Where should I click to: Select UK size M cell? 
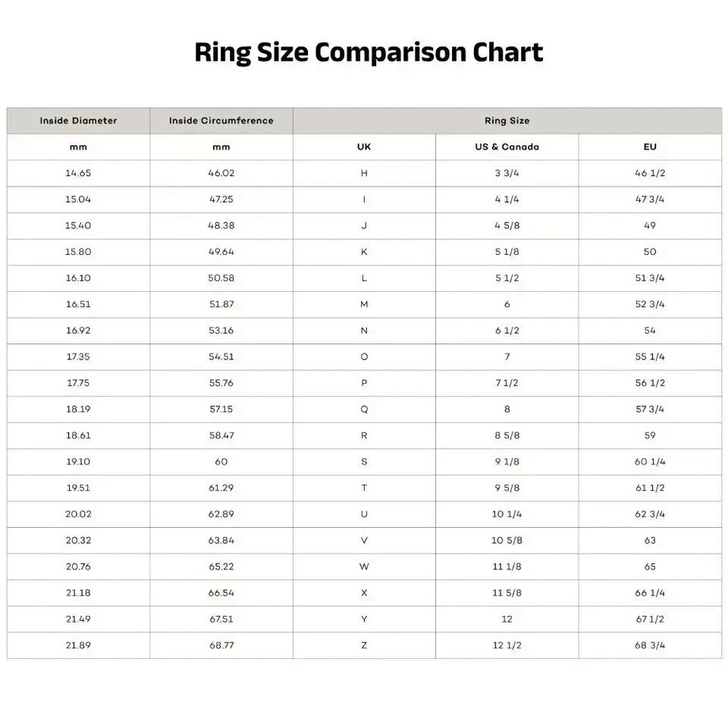tap(364, 304)
